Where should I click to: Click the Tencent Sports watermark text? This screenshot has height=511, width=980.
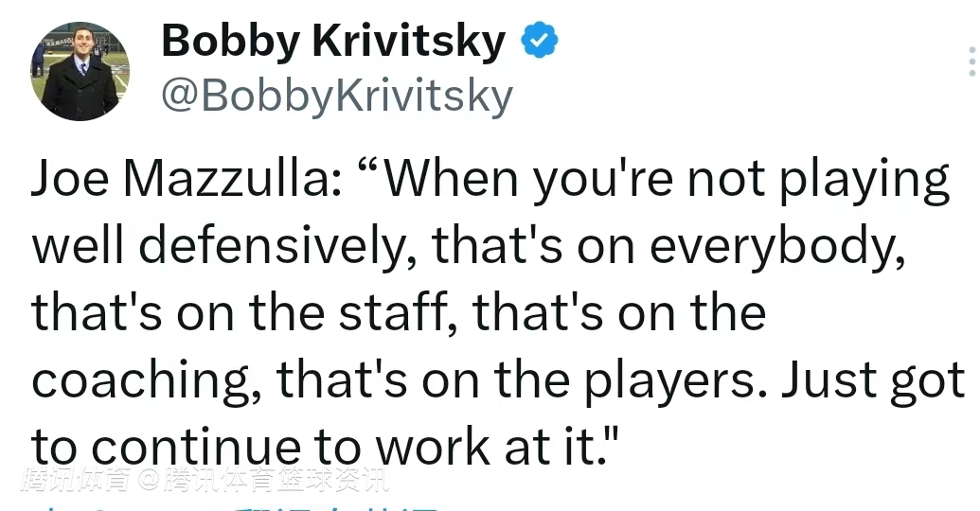tap(204, 480)
